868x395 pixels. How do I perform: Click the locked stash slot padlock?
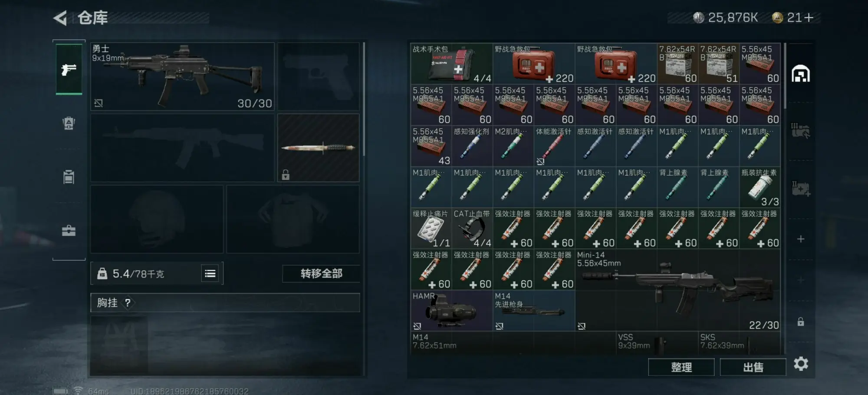801,322
